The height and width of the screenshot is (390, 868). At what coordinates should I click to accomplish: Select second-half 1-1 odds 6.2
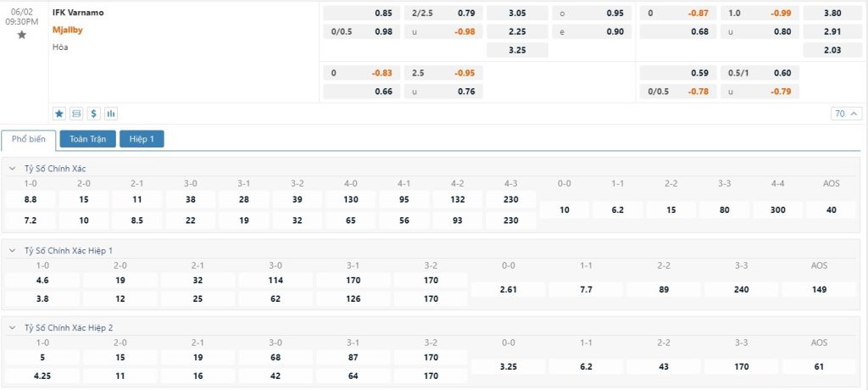pos(587,366)
